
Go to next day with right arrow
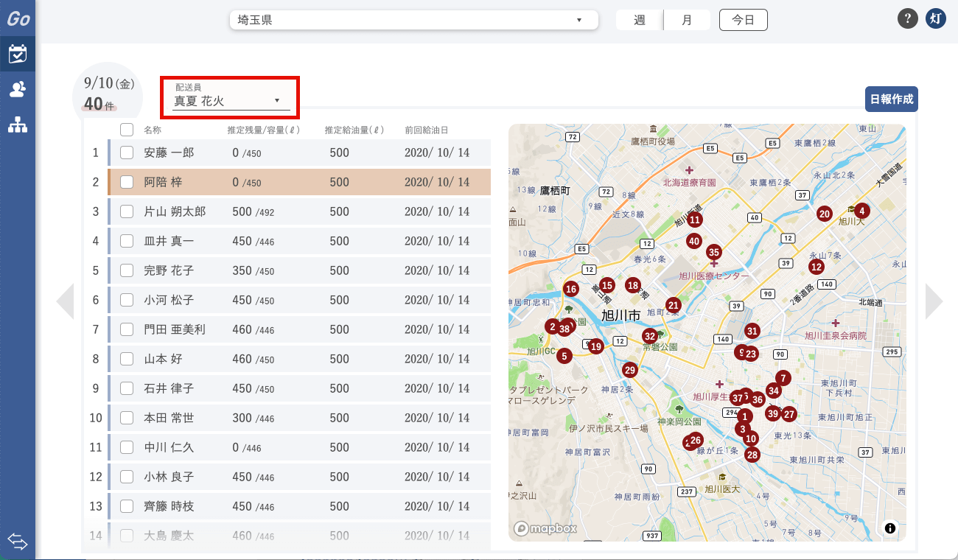934,301
